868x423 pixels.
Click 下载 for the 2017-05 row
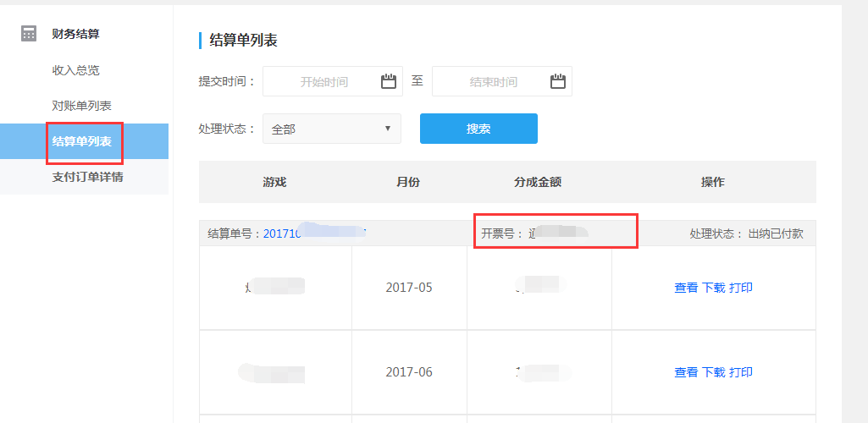tap(713, 288)
